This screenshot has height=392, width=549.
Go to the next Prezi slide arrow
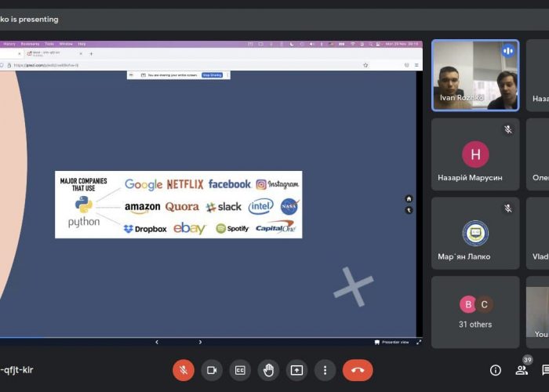pos(200,342)
